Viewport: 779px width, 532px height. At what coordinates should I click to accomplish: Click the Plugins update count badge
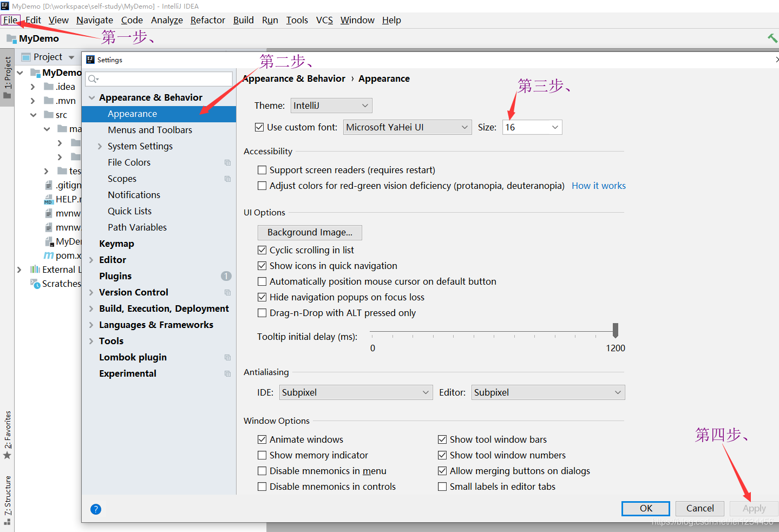click(226, 276)
